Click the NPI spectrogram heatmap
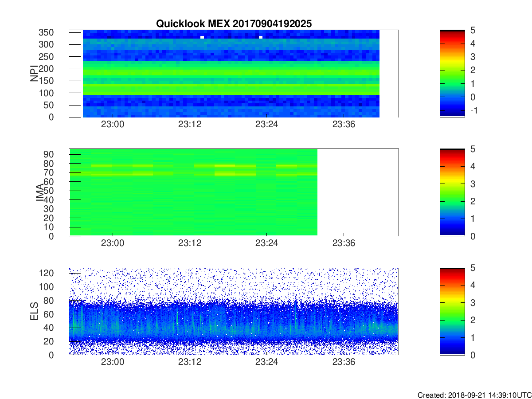532x399 pixels. tap(231, 74)
